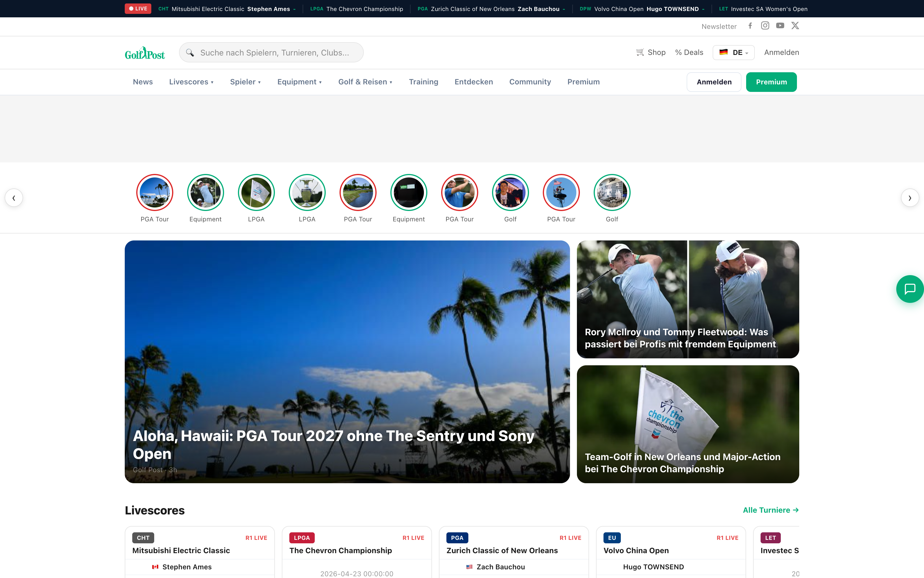Click the Golf Post logo
Viewport: 924px width, 578px height.
(145, 53)
